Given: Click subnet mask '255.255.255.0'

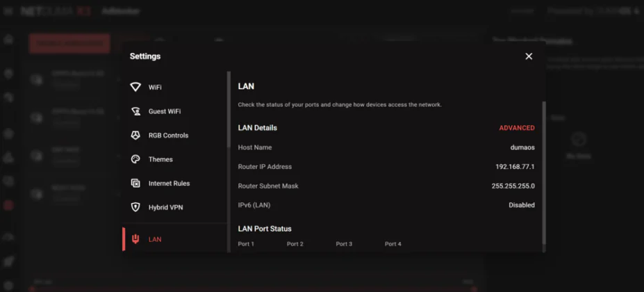Looking at the screenshot, I should pos(513,186).
